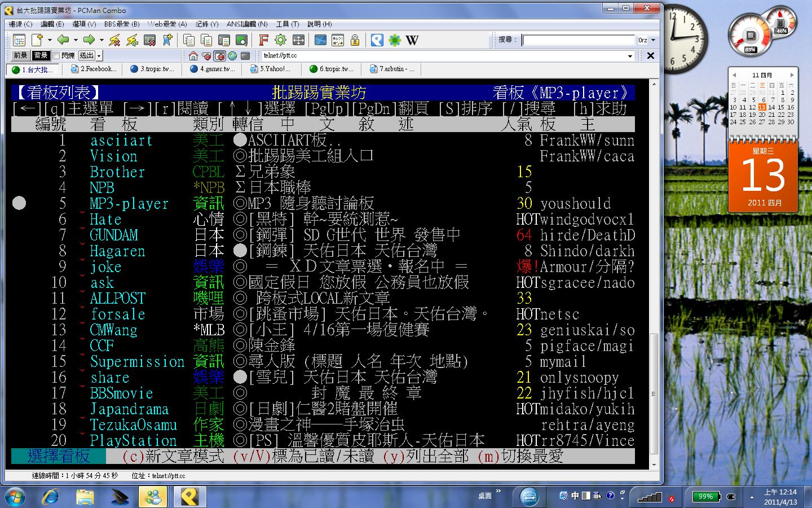This screenshot has height=508, width=812.
Task: Select the BBSmovie board row
Action: click(x=323, y=393)
